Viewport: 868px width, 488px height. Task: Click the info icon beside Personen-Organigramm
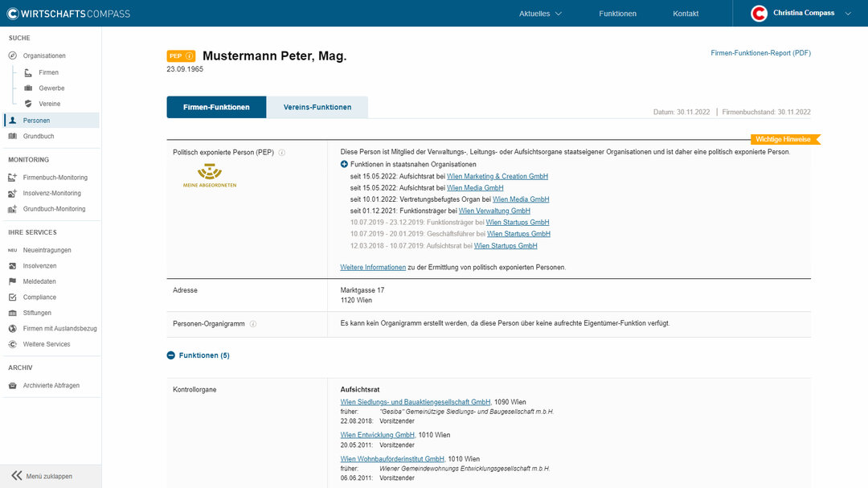tap(253, 324)
